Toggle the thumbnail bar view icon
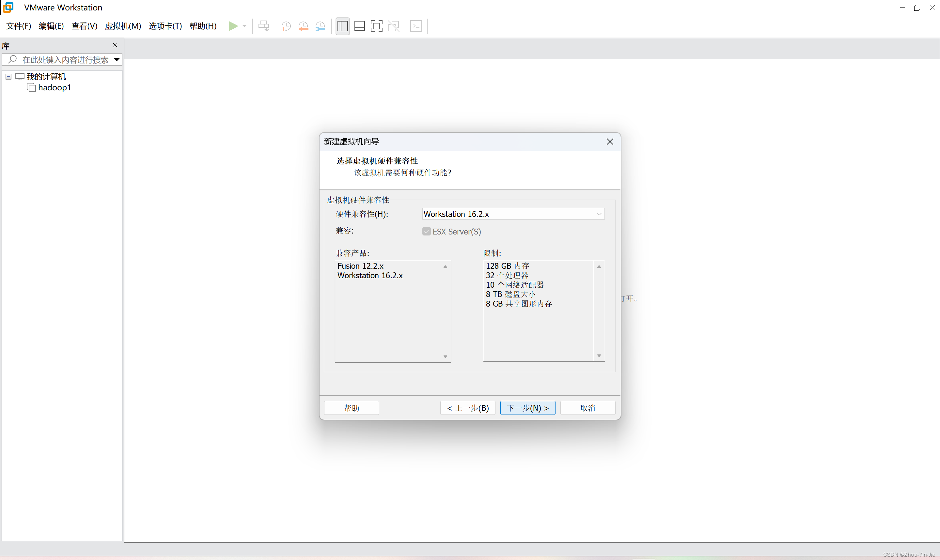The height and width of the screenshot is (560, 940). click(x=359, y=26)
